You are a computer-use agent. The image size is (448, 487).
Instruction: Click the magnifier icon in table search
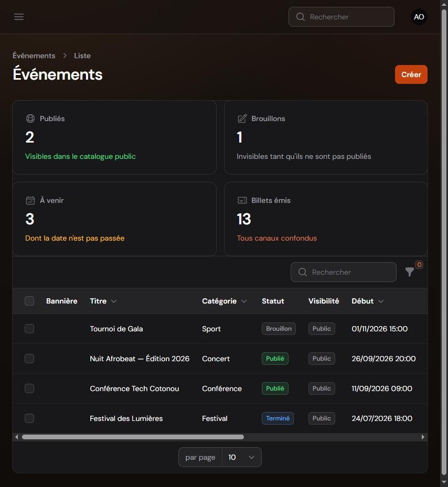tap(303, 272)
